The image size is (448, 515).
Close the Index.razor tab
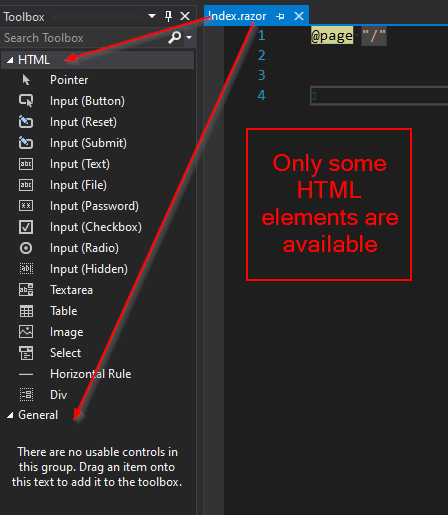[299, 16]
